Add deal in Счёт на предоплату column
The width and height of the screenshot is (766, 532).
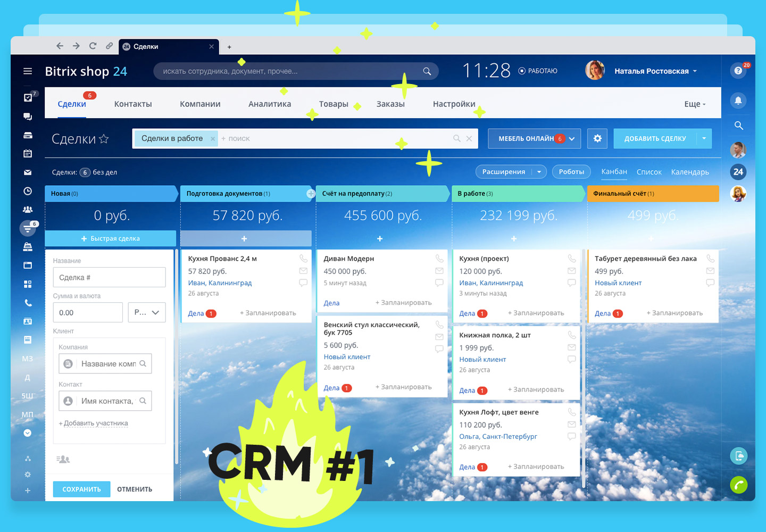point(380,239)
